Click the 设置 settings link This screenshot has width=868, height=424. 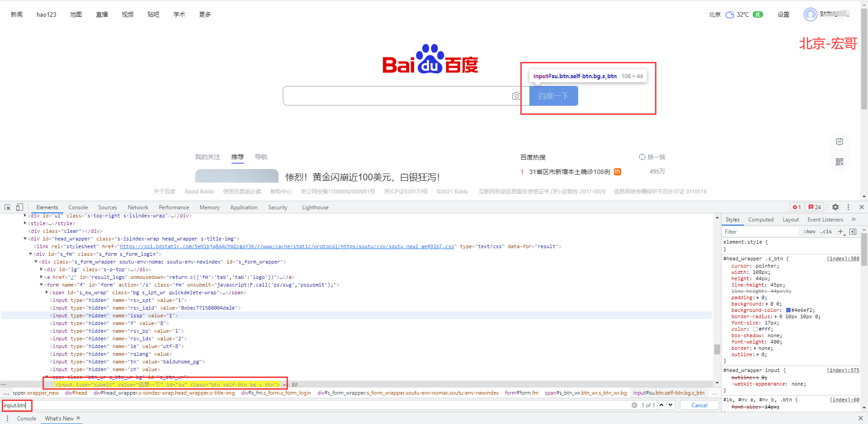point(783,14)
